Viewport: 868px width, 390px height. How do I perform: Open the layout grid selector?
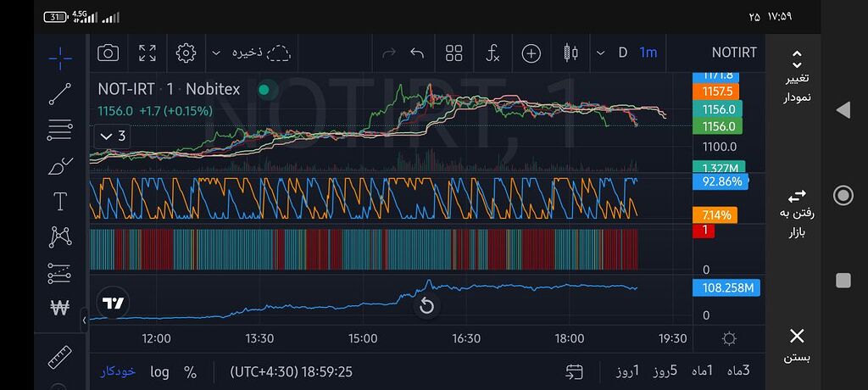tap(453, 53)
